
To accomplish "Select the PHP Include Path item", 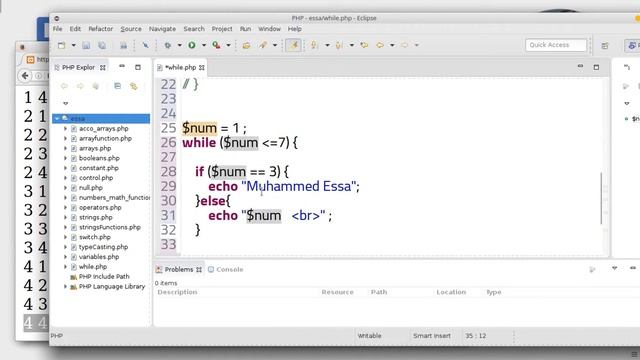I will point(104,277).
